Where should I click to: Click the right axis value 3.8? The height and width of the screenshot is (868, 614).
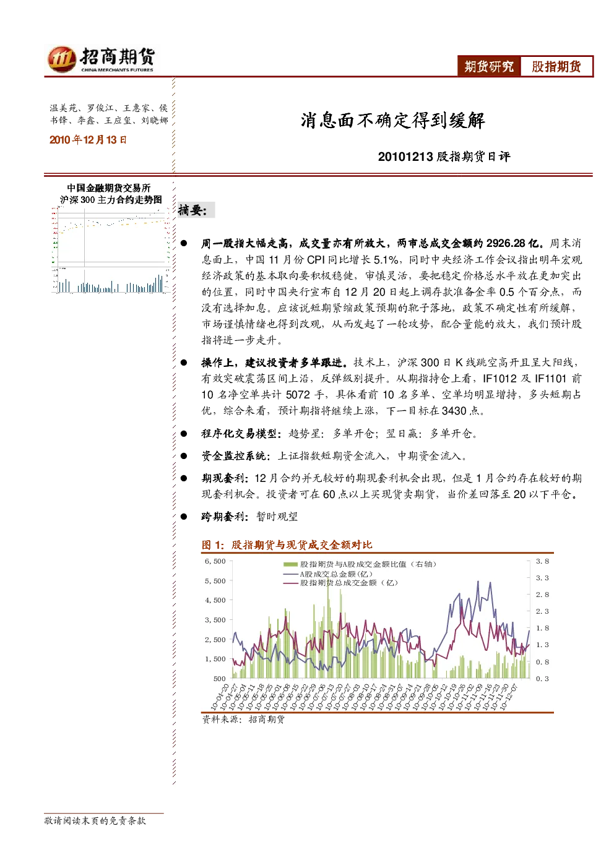pos(542,561)
